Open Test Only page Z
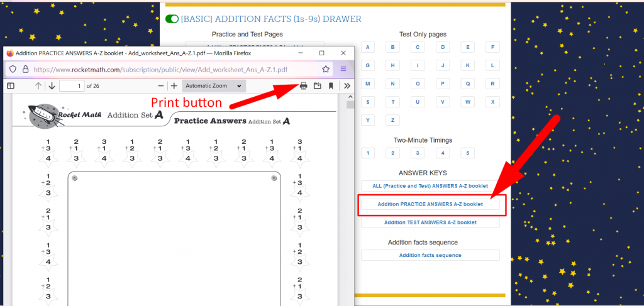The height and width of the screenshot is (306, 644). click(392, 120)
